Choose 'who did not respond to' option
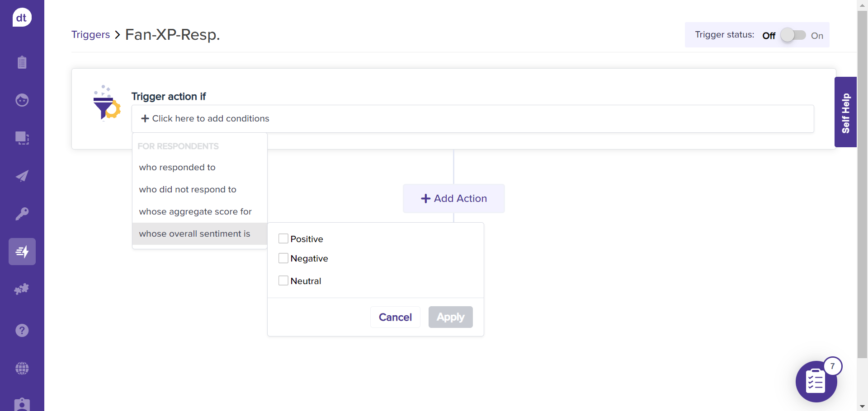Viewport: 868px width, 411px height. coord(188,190)
